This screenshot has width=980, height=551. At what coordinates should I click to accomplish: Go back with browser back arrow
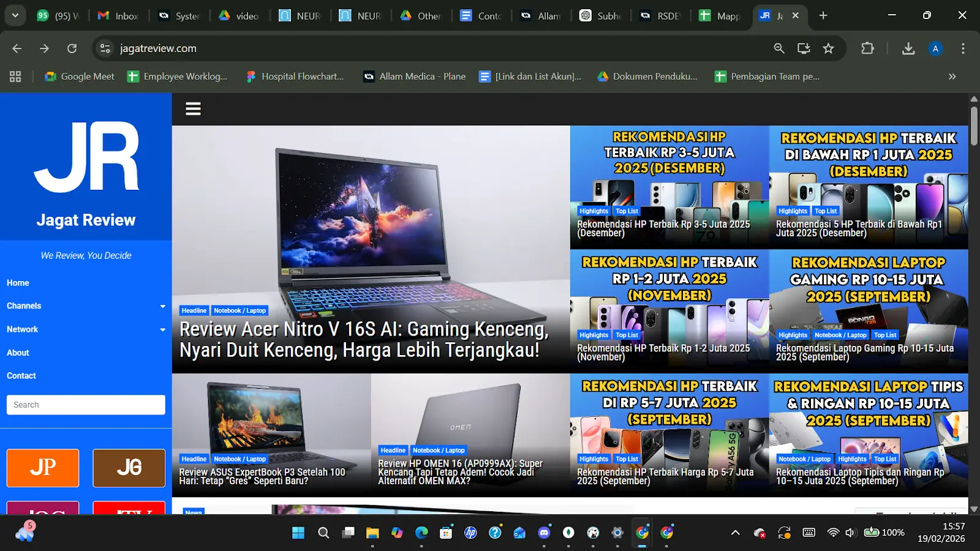point(17,48)
